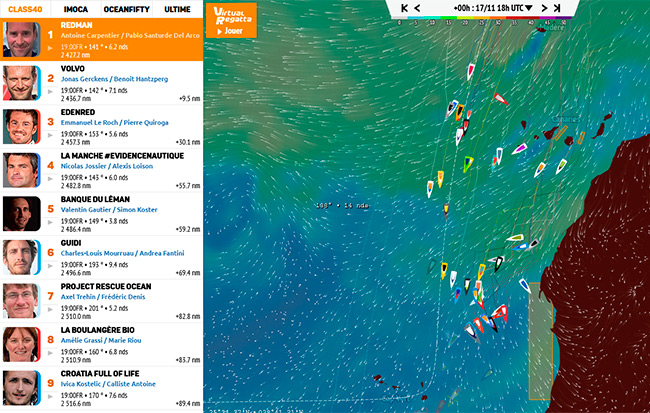Select the OCEANFIFTY tab
The image size is (650, 413).
[x=126, y=9]
